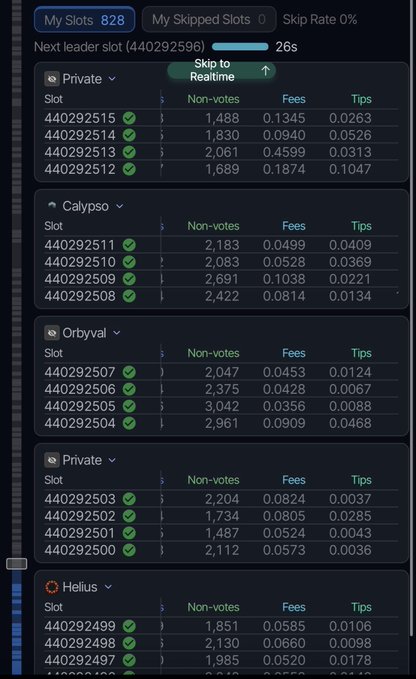
Task: Click the 26s countdown value
Action: [287, 47]
